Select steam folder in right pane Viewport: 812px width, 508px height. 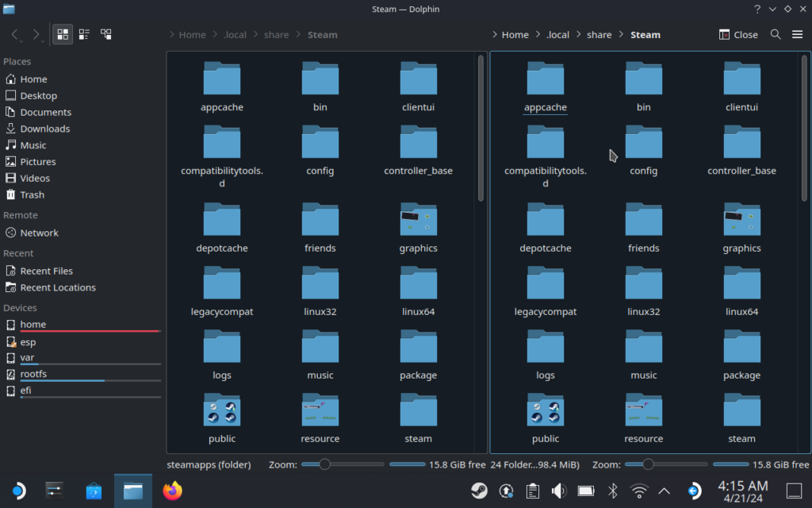741,418
